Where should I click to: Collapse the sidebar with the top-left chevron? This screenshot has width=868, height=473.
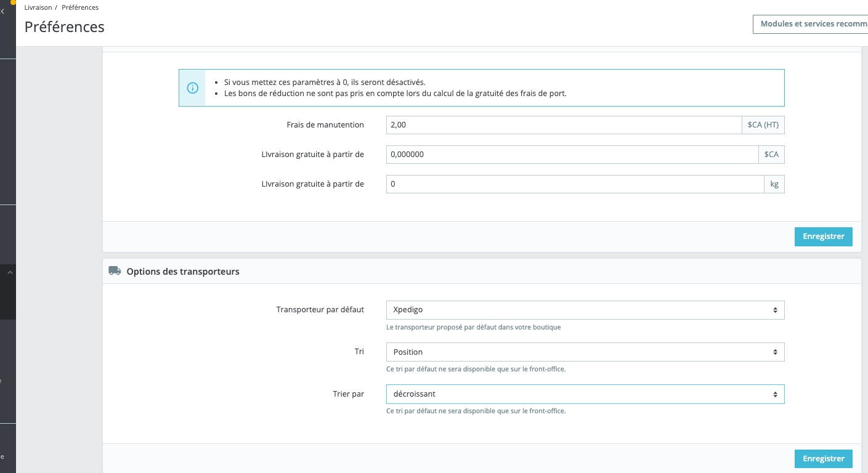(x=2, y=11)
